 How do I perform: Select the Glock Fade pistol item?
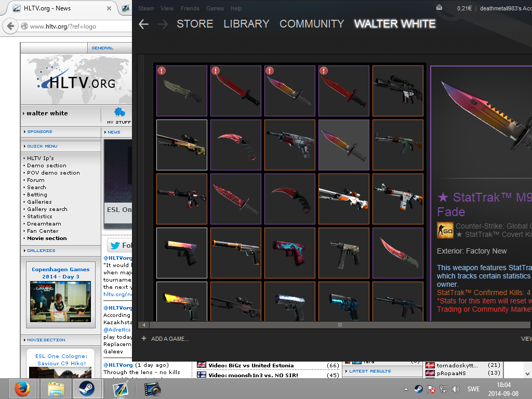click(182, 253)
